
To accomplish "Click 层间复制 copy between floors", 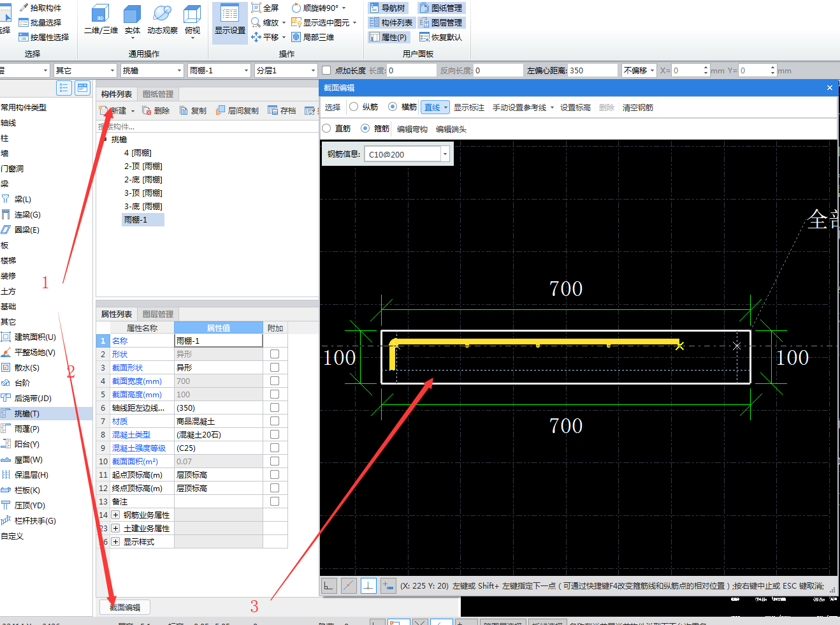I will [x=237, y=110].
